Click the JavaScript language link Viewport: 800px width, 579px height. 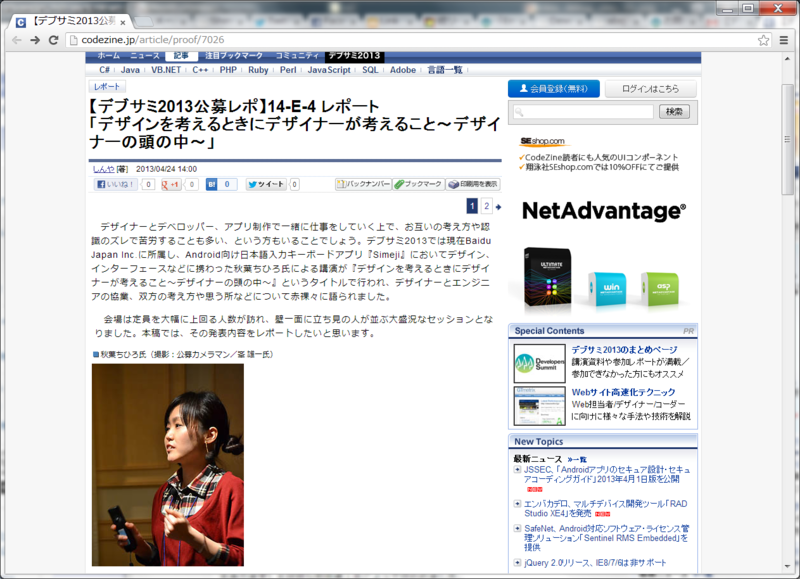[x=329, y=70]
